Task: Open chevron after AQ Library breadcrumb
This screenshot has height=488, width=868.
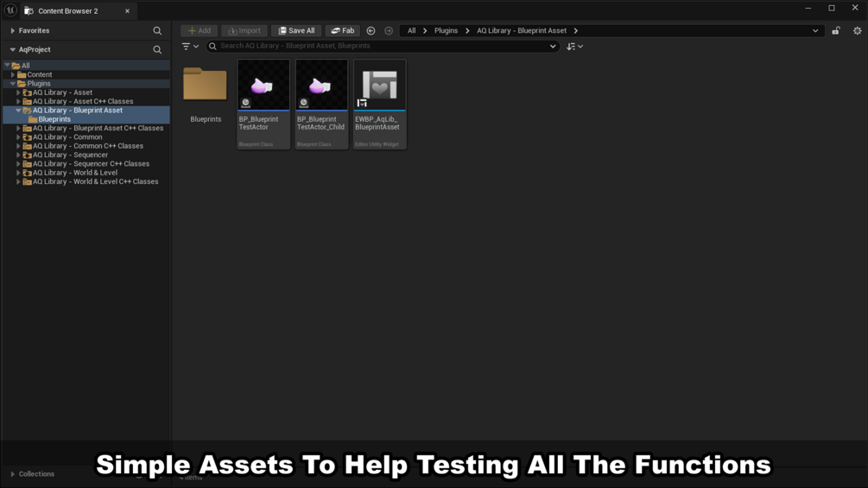Action: coord(576,31)
